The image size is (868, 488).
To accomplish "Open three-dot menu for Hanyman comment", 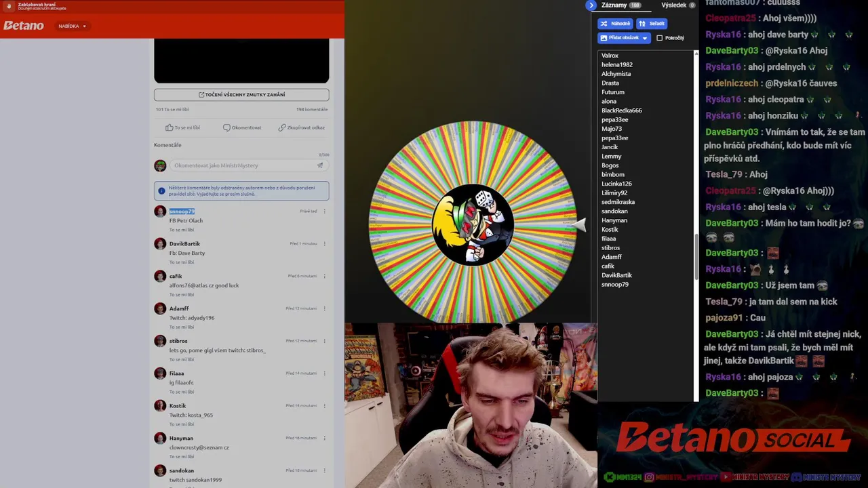I will [x=325, y=438].
